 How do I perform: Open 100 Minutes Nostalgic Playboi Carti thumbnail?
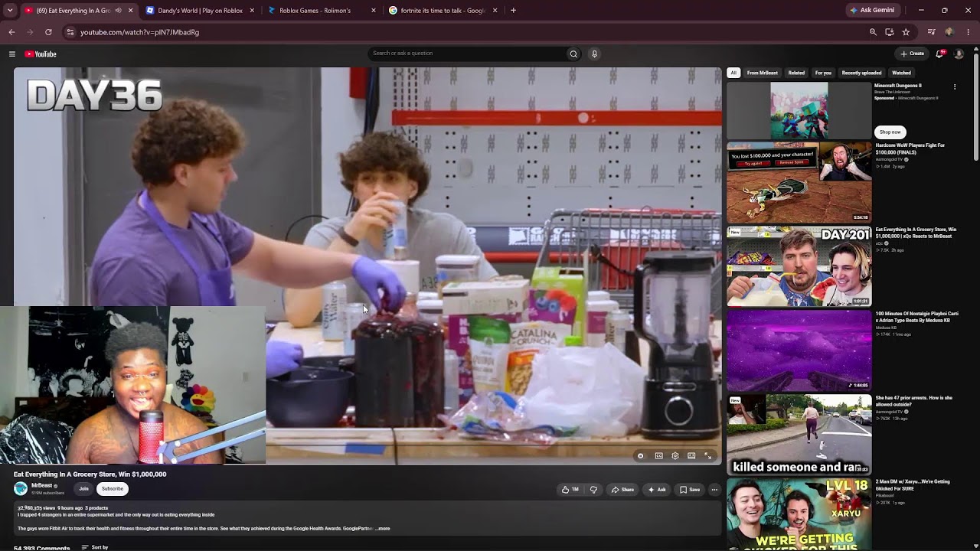pos(799,350)
